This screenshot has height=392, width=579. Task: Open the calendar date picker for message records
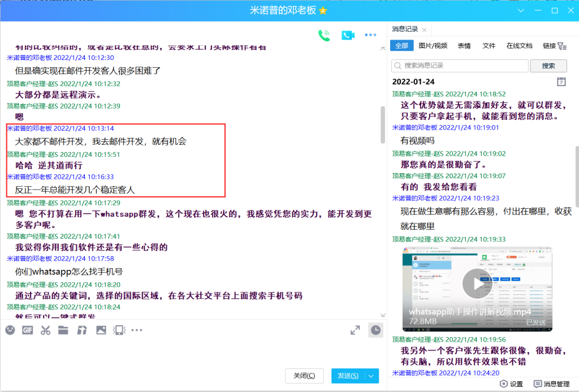tap(561, 81)
